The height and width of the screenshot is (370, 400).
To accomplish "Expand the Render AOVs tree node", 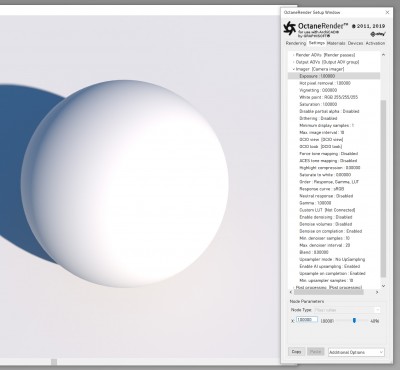I will point(293,55).
